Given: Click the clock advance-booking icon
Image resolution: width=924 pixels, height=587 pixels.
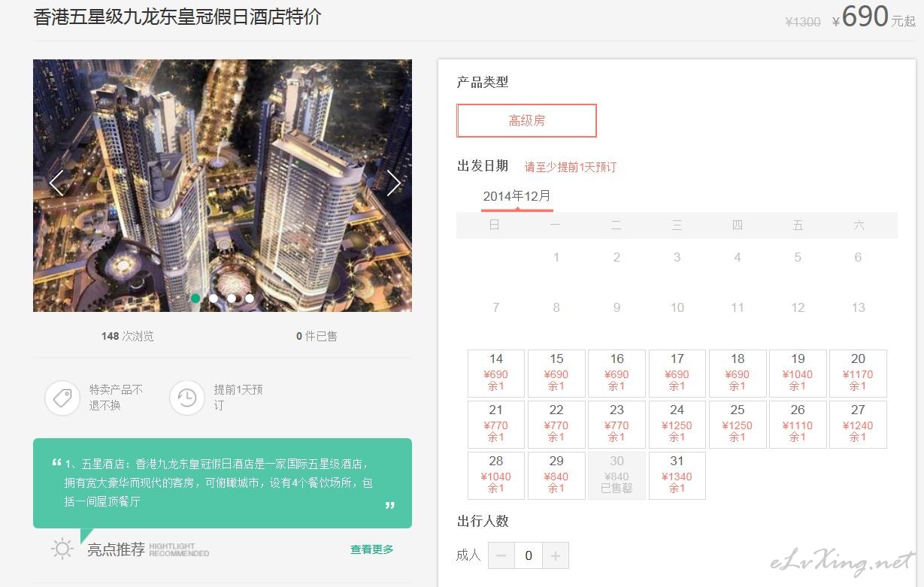Looking at the screenshot, I should click(x=187, y=398).
